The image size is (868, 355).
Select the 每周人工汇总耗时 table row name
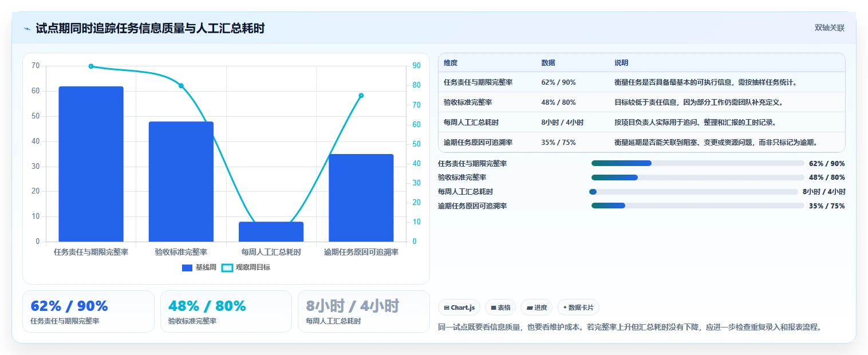point(471,123)
